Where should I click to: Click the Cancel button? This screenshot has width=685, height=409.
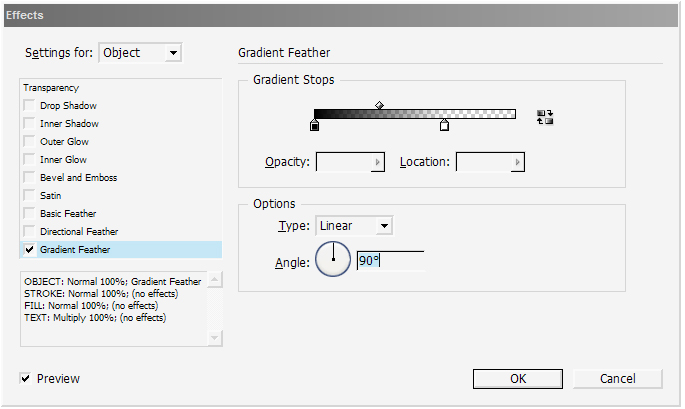pos(617,379)
